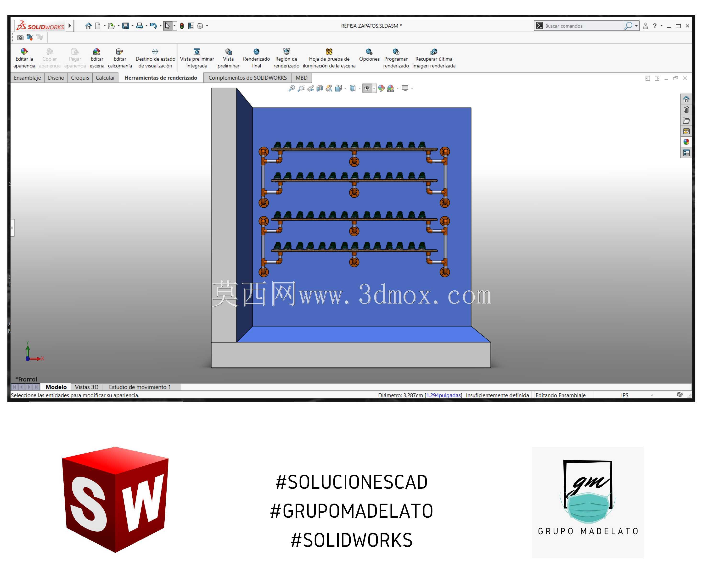The image size is (702, 588).
Task: Expand View Orientation dropdown arrow
Action: click(x=345, y=89)
